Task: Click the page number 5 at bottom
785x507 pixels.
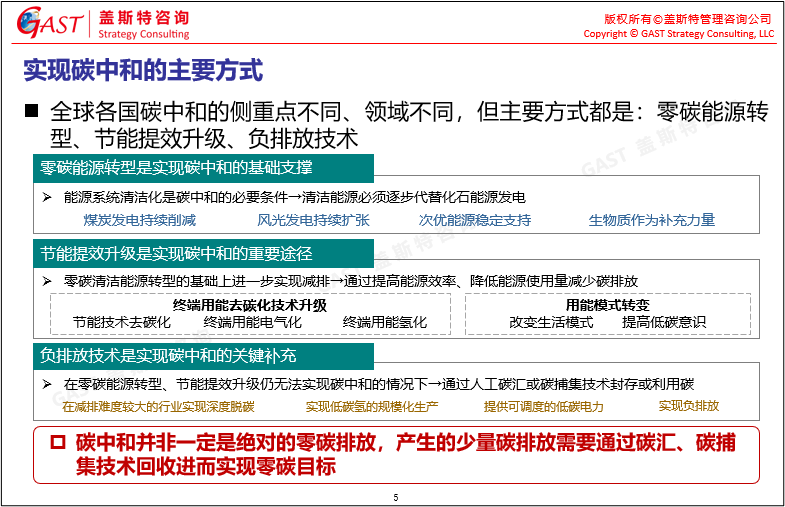Action: [x=395, y=497]
